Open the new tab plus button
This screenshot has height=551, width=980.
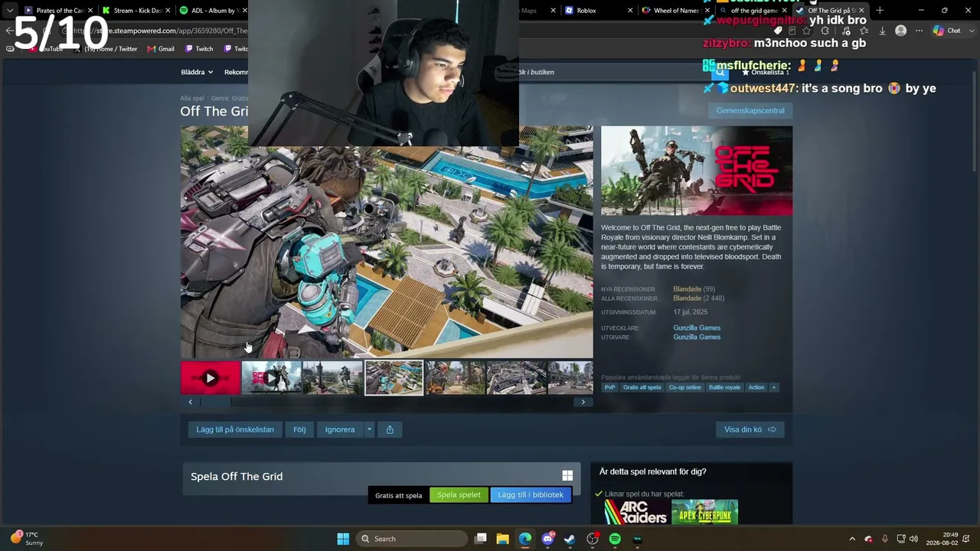(x=880, y=11)
